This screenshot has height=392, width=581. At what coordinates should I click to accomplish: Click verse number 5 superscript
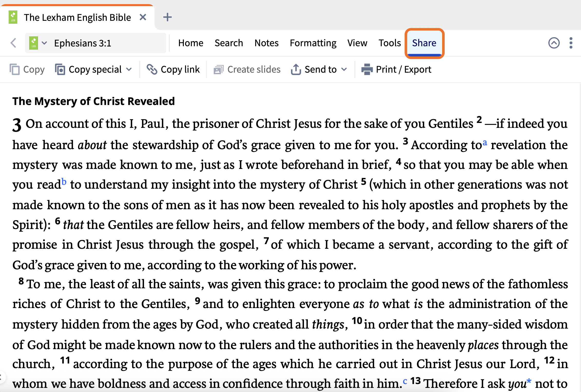[x=364, y=181]
